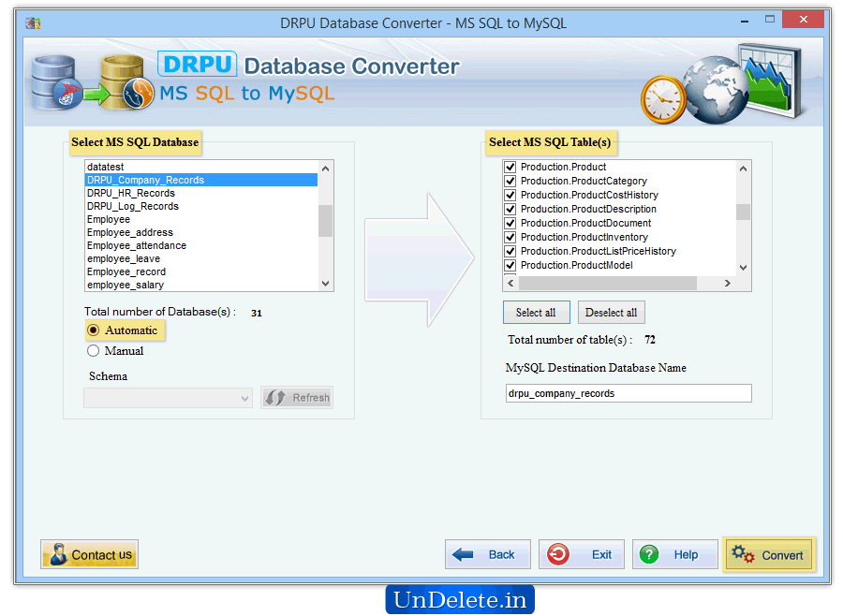Click the Exit button label
The width and height of the screenshot is (843, 616).
pyautogui.click(x=601, y=555)
